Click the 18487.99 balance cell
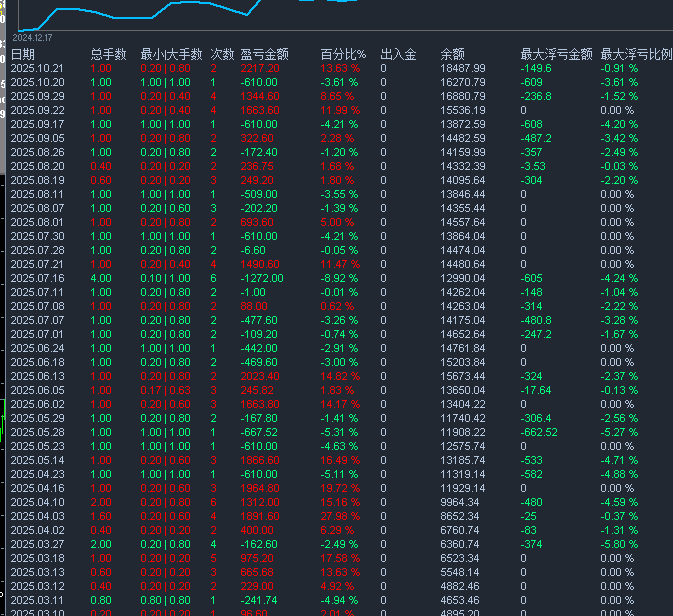The image size is (673, 616). coord(463,68)
